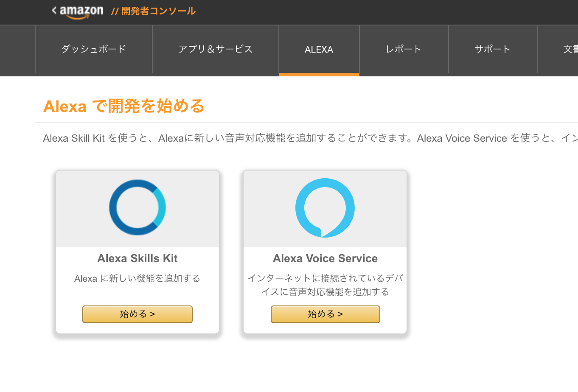Click the intro paragraph starting Alexa Skill Kit を使うと
Viewport: 578px width, 392px height.
coord(310,138)
